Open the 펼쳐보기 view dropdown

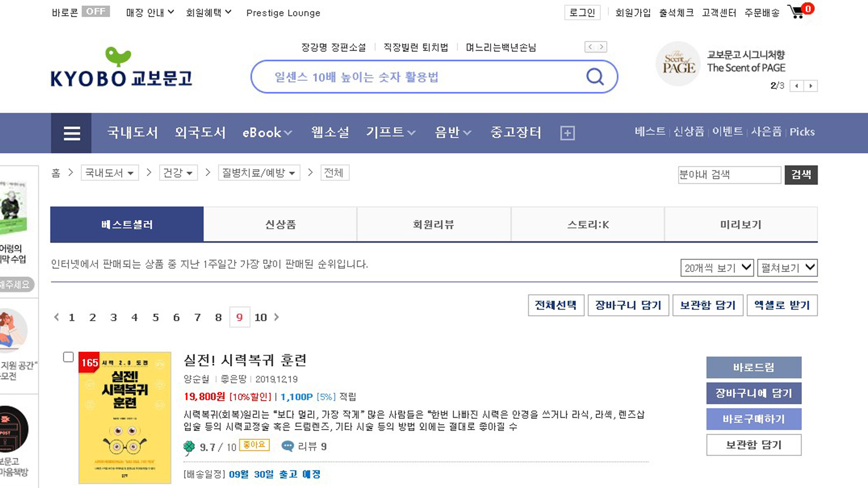click(787, 268)
